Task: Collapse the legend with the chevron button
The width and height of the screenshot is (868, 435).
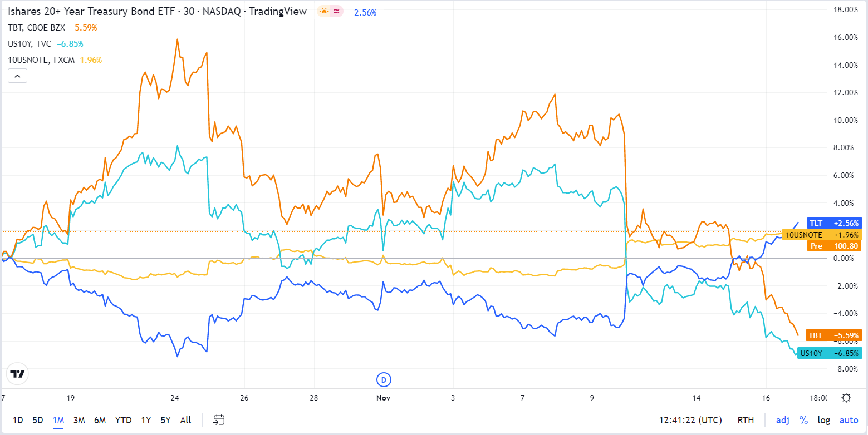Action: tap(17, 76)
